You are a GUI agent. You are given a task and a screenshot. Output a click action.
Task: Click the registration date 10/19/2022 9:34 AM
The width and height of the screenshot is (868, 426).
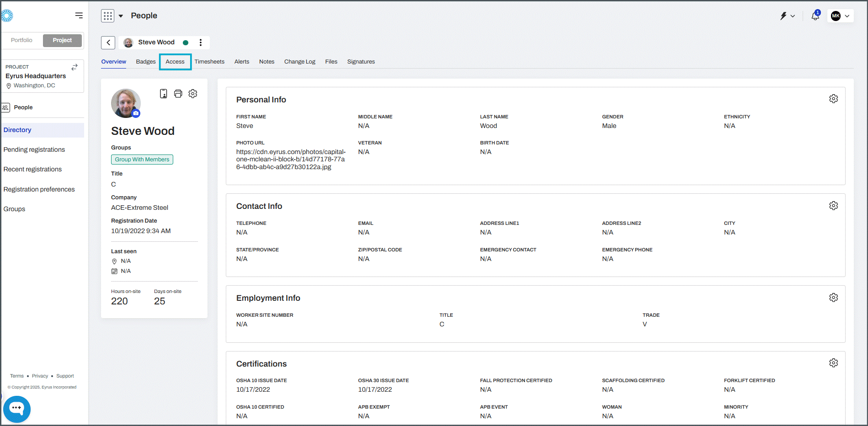tap(141, 231)
